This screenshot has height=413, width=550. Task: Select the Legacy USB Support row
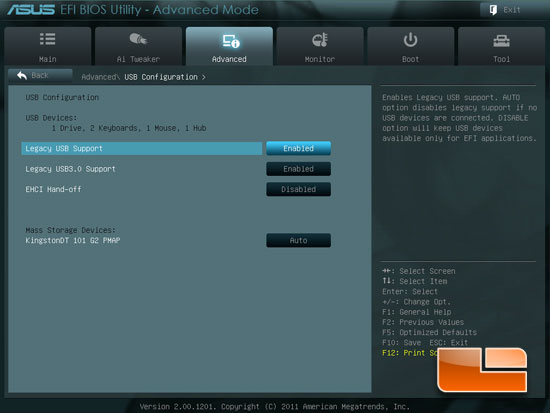click(x=141, y=148)
